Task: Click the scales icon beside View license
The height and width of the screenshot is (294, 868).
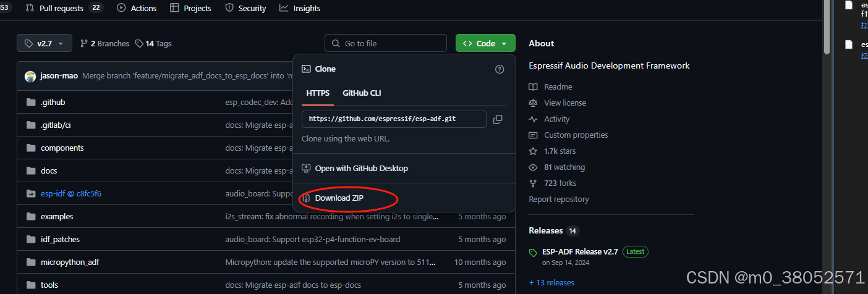Action: tap(534, 103)
